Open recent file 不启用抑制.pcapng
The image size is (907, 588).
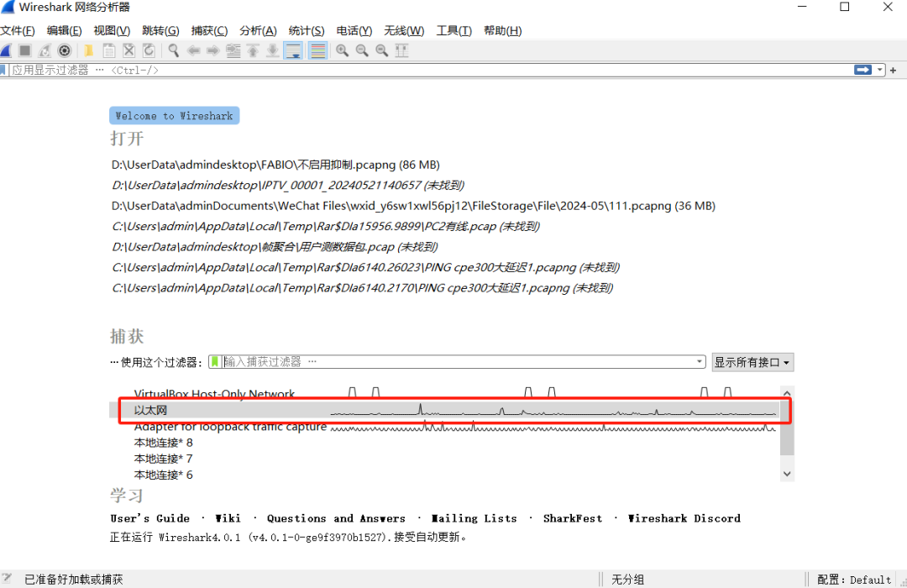[275, 165]
